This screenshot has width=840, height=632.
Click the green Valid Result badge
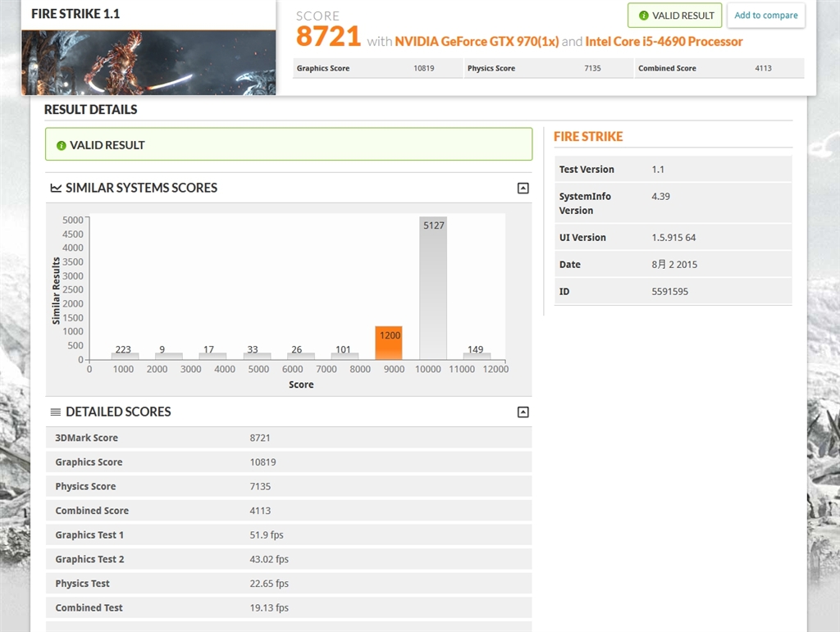(x=674, y=16)
